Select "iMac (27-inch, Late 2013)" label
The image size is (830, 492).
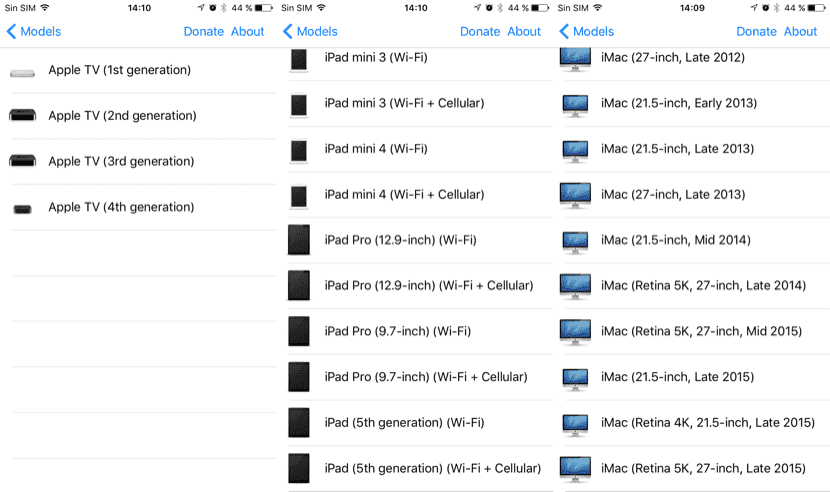click(x=673, y=194)
